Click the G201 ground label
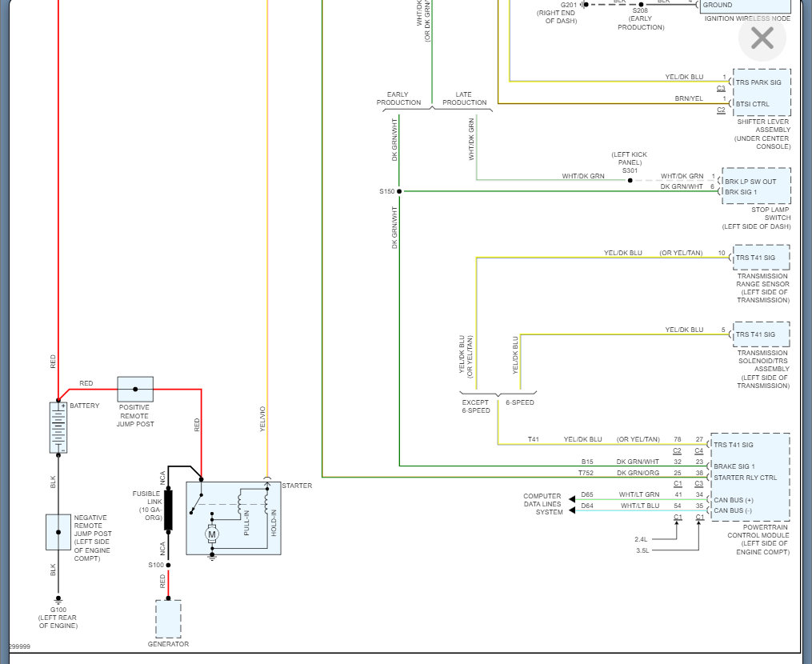This screenshot has width=812, height=664. [x=569, y=5]
